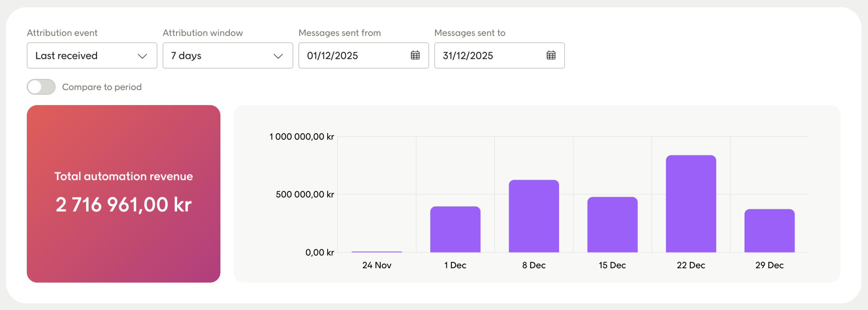This screenshot has width=868, height=310.
Task: Select the 22 Dec revenue bar
Action: [691, 204]
